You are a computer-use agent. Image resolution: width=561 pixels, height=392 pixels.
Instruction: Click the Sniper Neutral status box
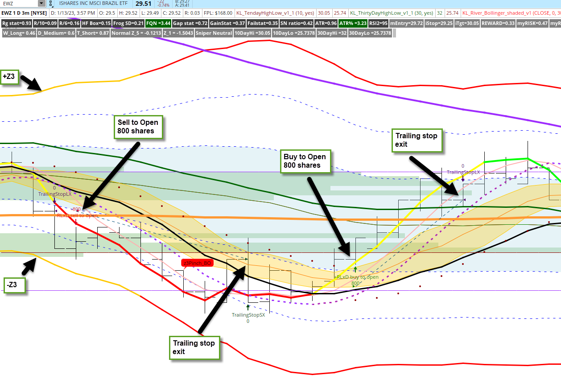click(214, 33)
